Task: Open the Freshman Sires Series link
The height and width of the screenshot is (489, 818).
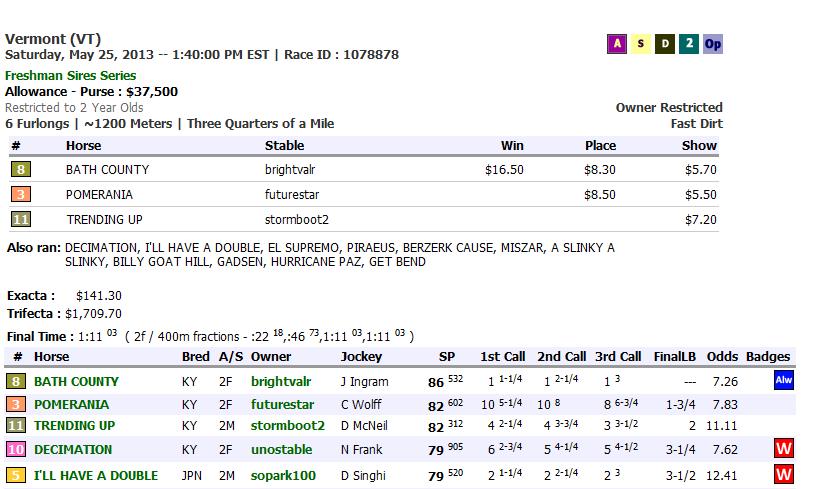Action: point(70,76)
